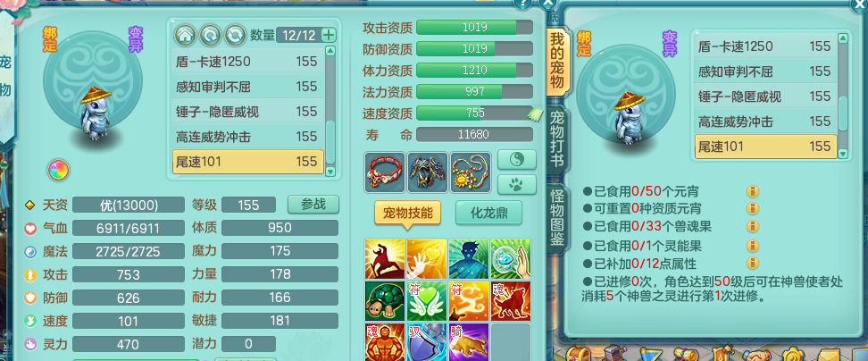
Task: Select pet 盾-卡速1250 in left list
Action: [x=248, y=62]
